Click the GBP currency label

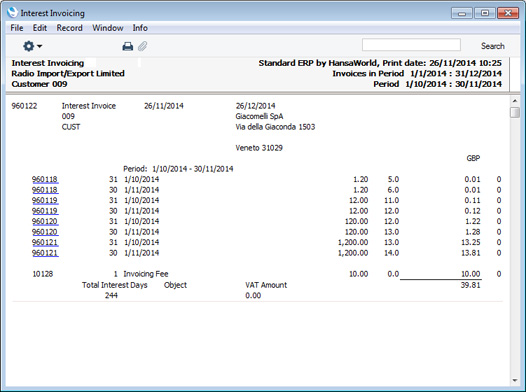473,158
